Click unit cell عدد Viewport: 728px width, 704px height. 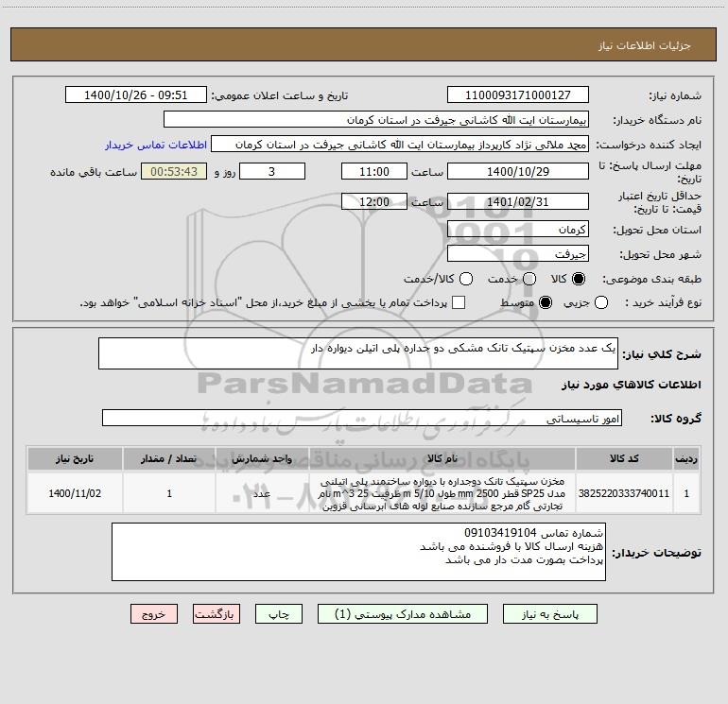262,493
